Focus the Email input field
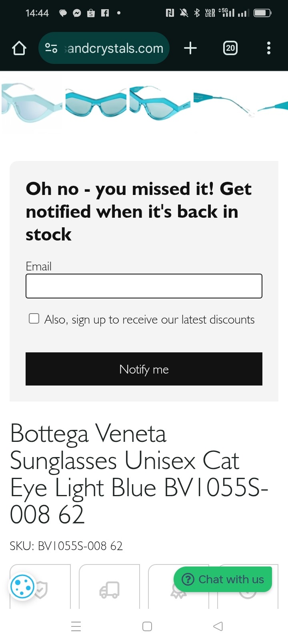 click(144, 286)
